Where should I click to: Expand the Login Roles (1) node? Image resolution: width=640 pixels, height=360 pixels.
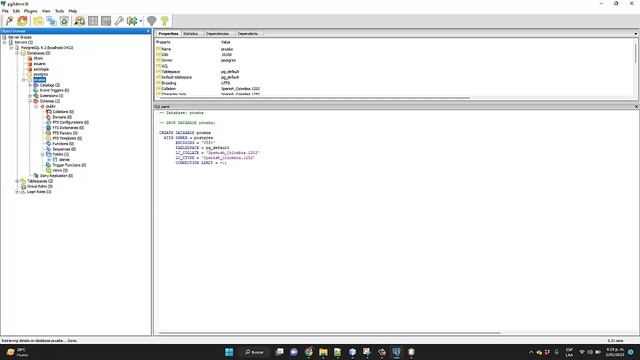pos(17,191)
